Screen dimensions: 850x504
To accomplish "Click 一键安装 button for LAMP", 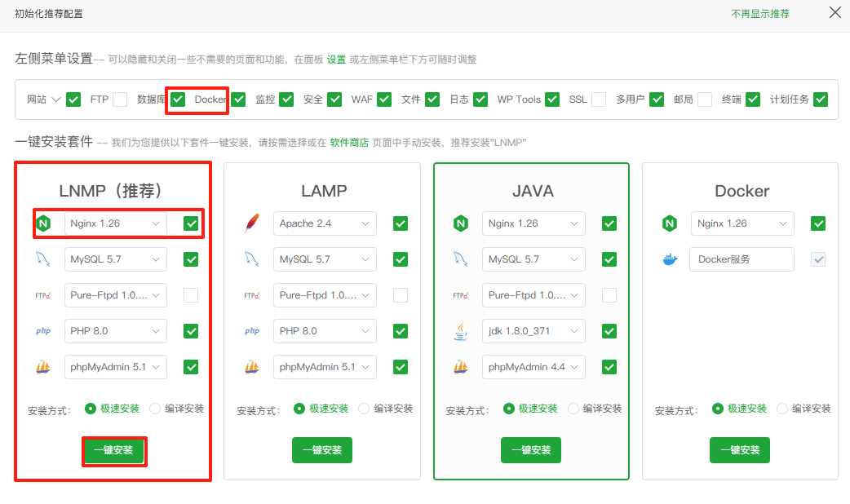I will point(322,450).
